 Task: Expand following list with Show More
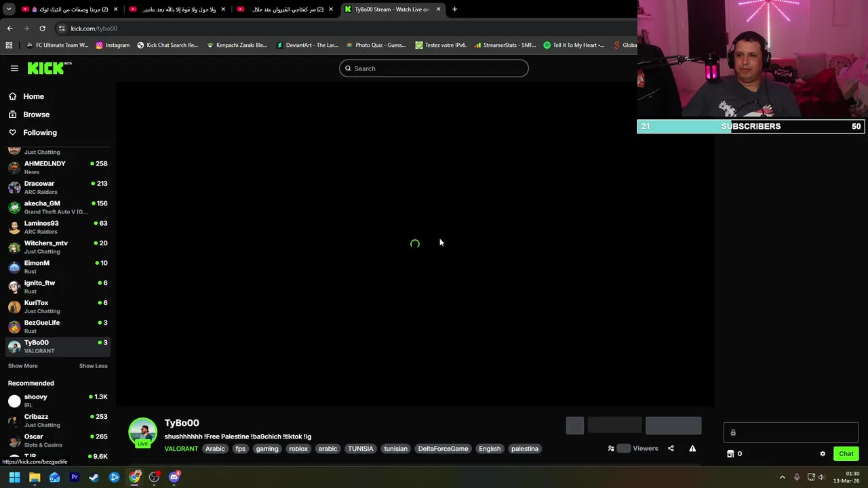pyautogui.click(x=22, y=366)
